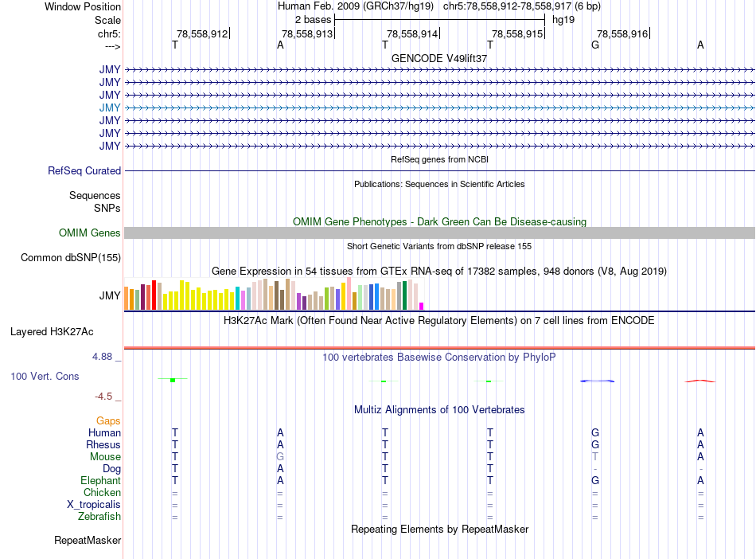
Task: Open the RefSeq genes from NCBI title
Action: click(x=440, y=159)
